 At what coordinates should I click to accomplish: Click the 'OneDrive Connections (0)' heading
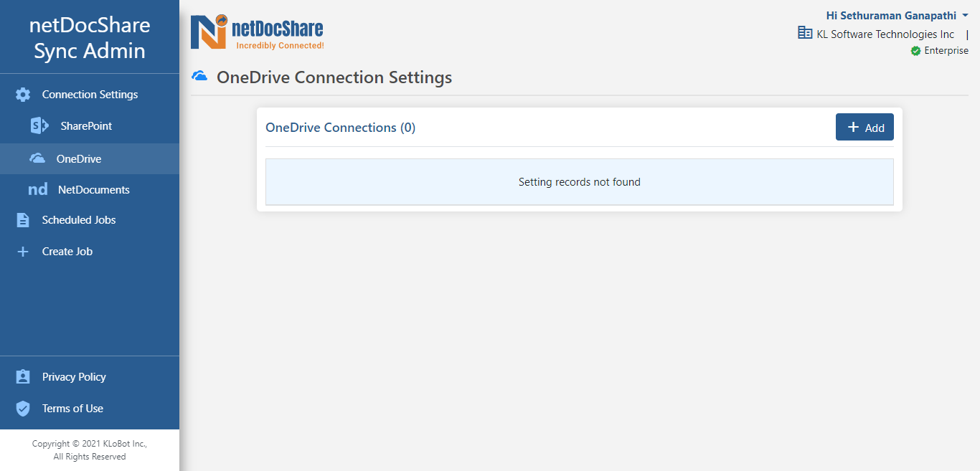coord(340,128)
